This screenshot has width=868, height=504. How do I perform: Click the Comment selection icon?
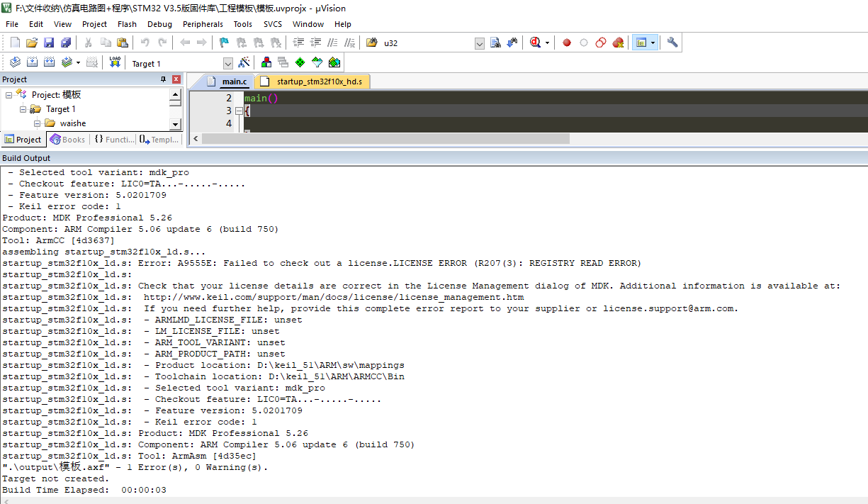coord(332,43)
